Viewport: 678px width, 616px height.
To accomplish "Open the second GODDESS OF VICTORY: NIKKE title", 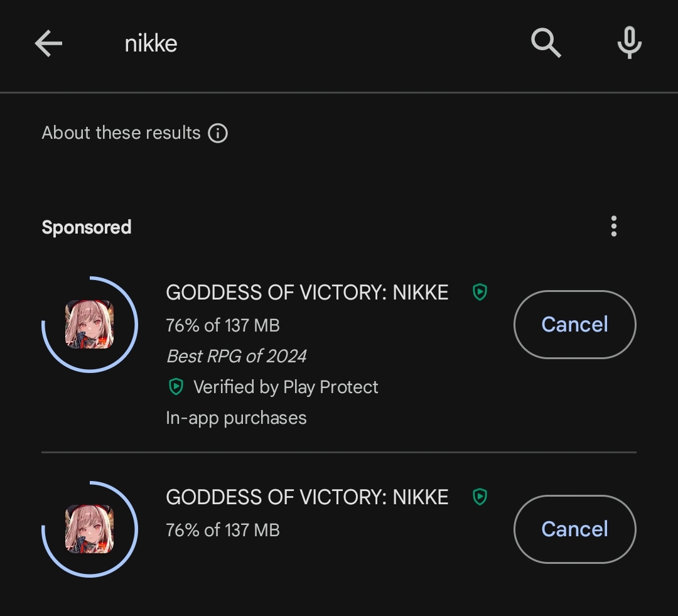I will (307, 497).
